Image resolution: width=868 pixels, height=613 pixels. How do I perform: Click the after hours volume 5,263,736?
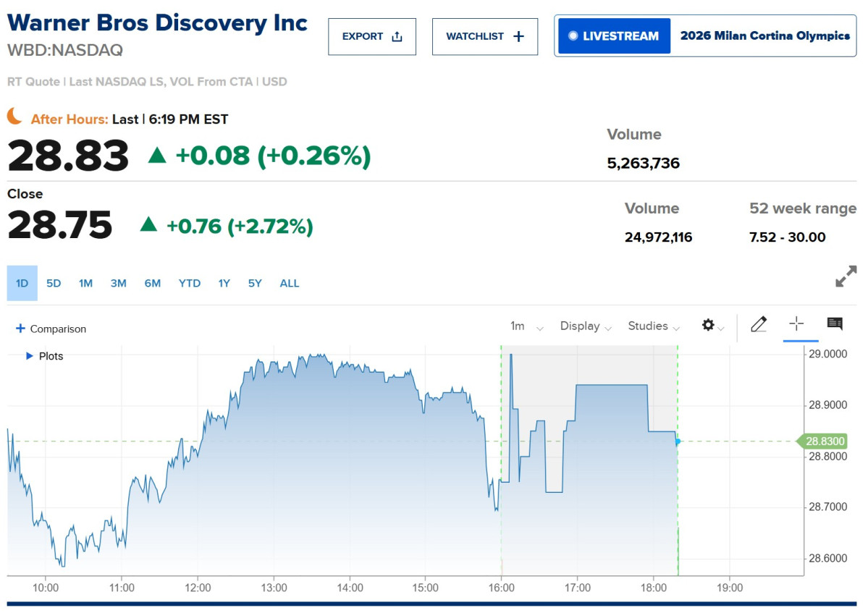tap(644, 164)
